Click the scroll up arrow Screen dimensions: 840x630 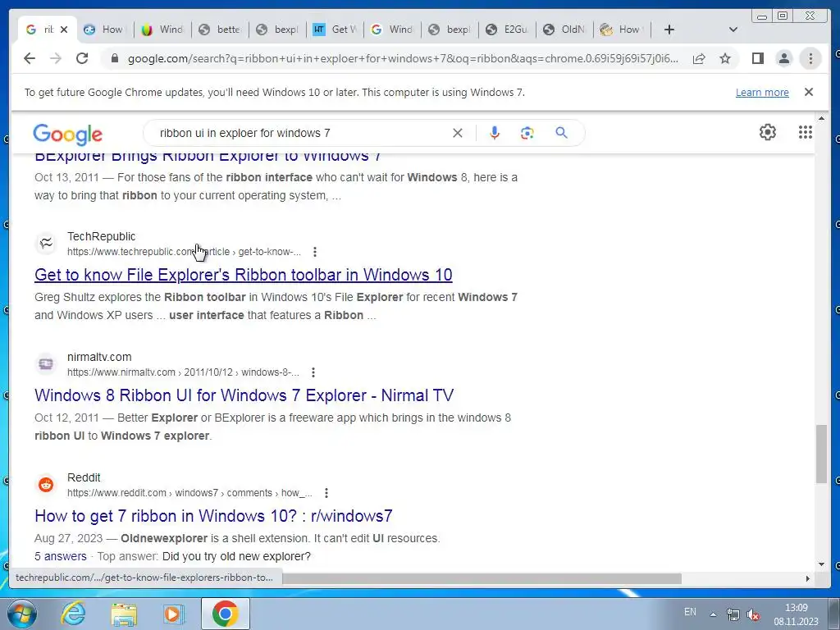(821, 118)
